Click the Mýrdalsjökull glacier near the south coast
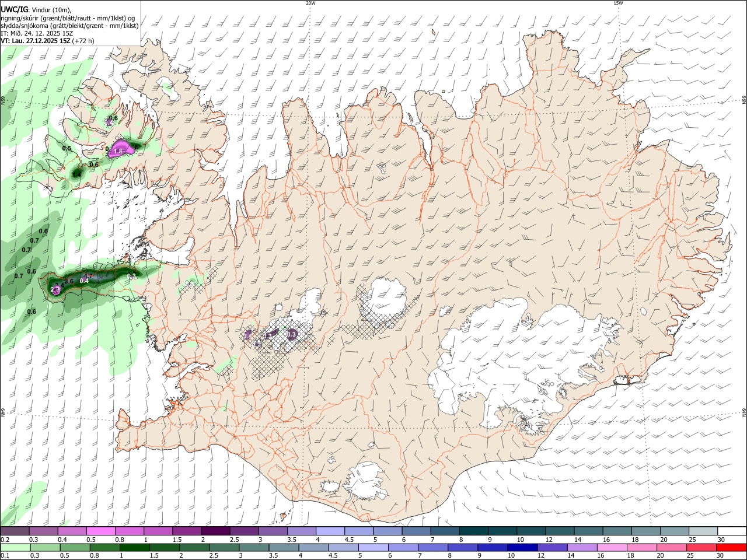Viewport: 747px width, 560px height. (x=365, y=481)
